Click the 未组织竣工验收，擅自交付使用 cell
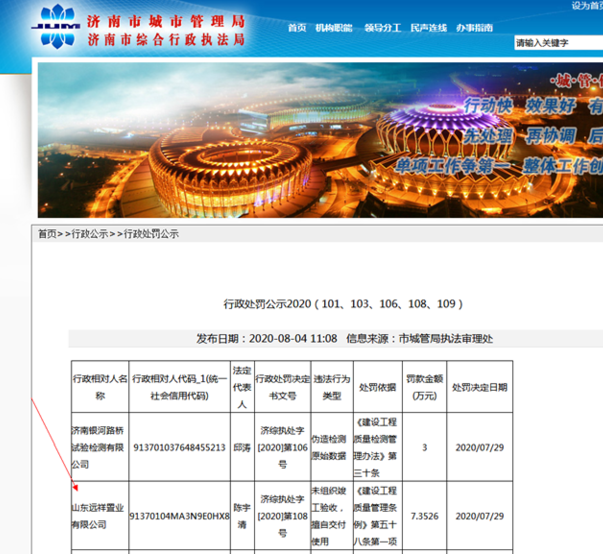The width and height of the screenshot is (603, 559). 332,516
